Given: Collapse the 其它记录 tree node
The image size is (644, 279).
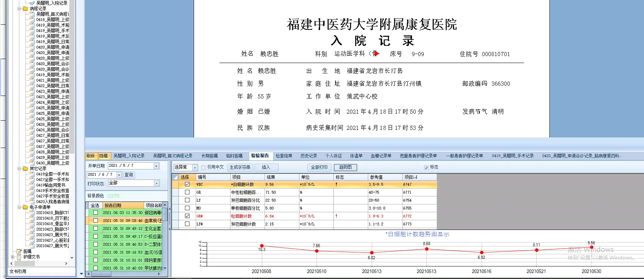Looking at the screenshot, I should pyautogui.click(x=19, y=169).
